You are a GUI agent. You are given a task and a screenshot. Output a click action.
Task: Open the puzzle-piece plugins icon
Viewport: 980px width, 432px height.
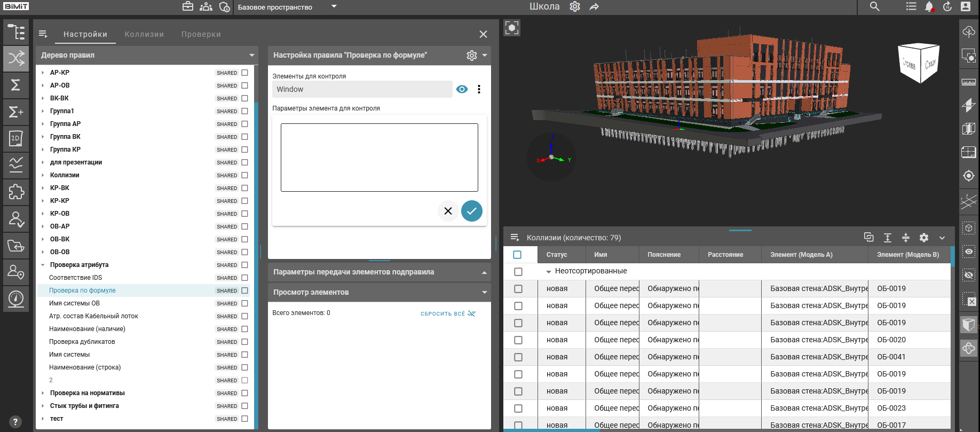pos(16,192)
